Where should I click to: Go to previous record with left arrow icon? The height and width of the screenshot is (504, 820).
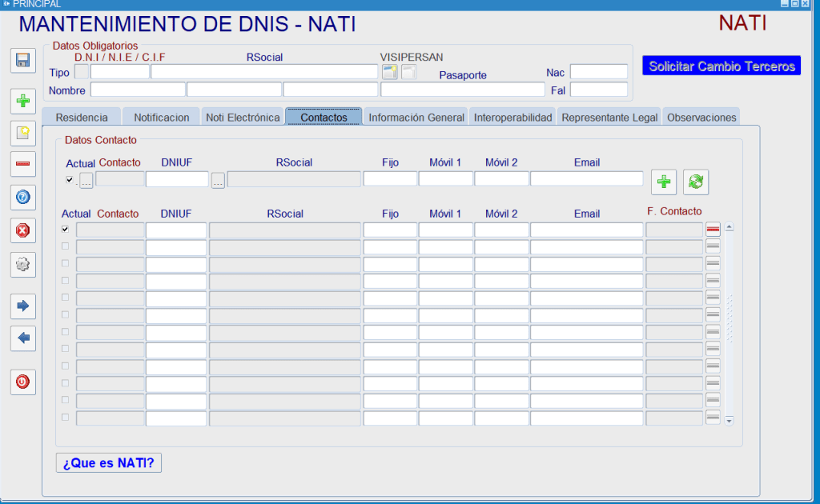click(22, 338)
